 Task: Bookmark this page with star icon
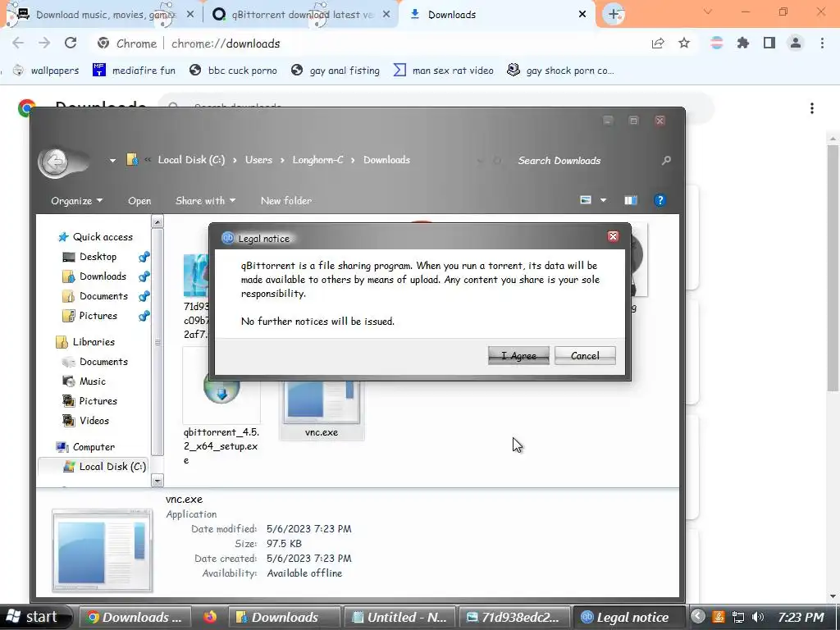click(x=684, y=43)
